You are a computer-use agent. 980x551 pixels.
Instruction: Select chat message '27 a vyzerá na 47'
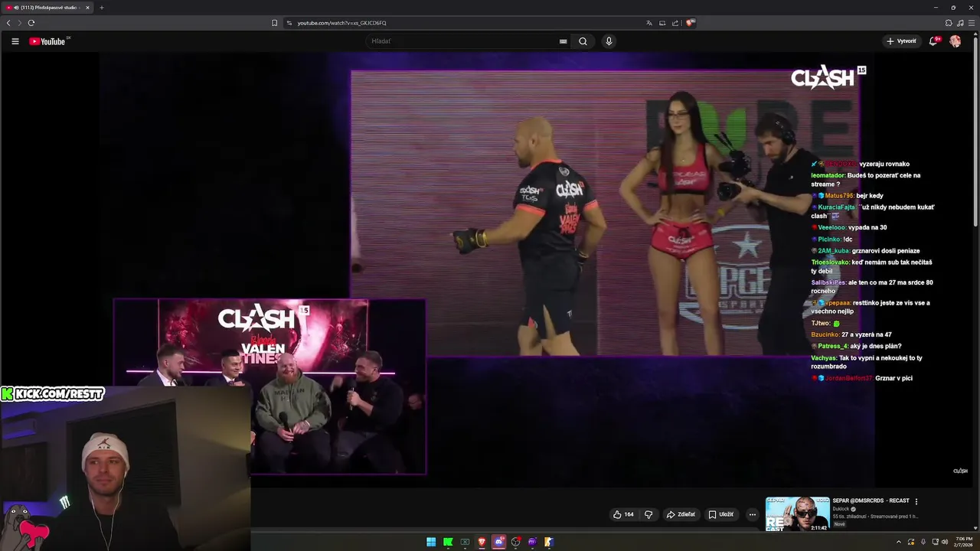coord(851,334)
